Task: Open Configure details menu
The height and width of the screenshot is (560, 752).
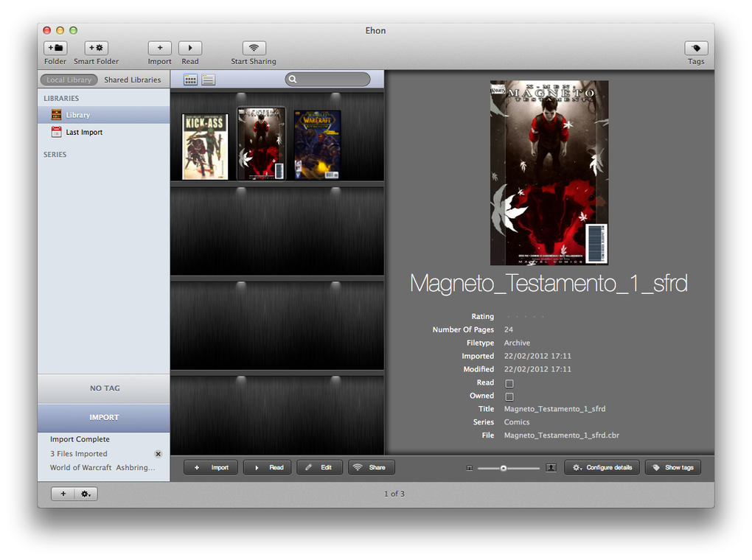Action: 602,467
